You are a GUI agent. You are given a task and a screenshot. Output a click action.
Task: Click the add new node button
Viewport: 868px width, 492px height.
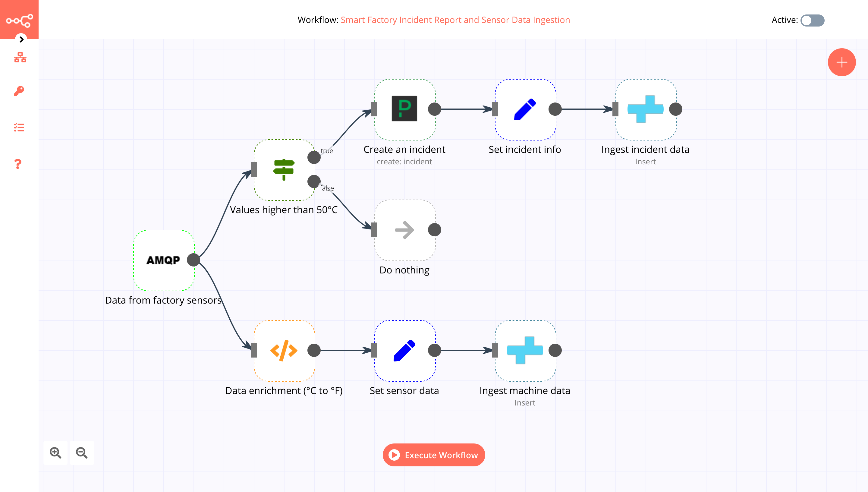click(841, 62)
